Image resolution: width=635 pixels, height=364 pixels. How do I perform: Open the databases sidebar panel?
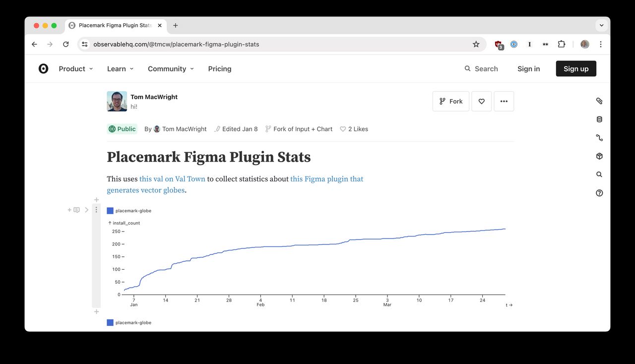coord(599,119)
